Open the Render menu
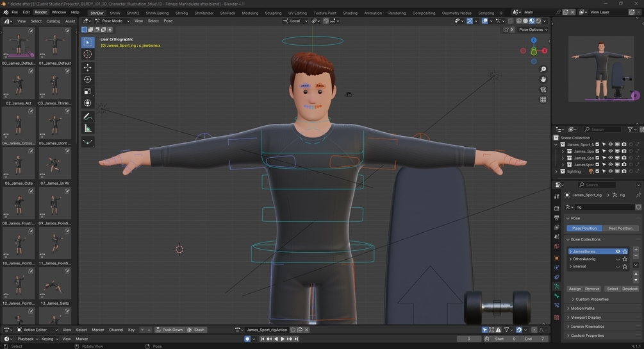The height and width of the screenshot is (349, 644). [x=40, y=12]
